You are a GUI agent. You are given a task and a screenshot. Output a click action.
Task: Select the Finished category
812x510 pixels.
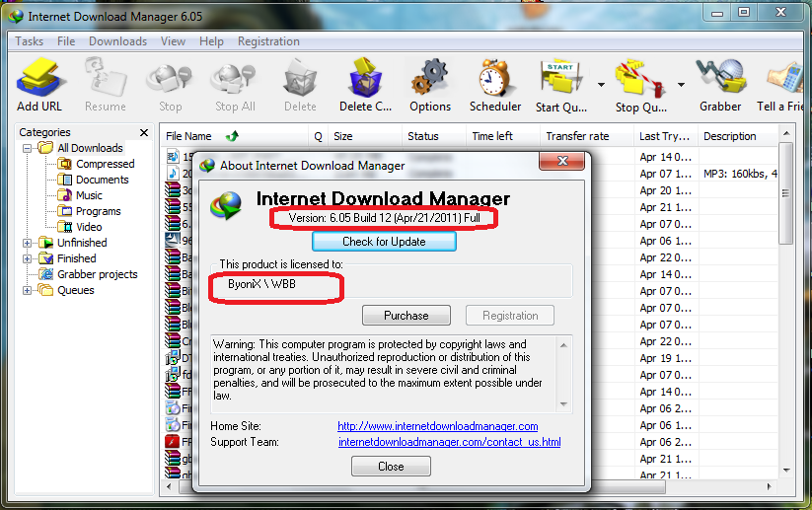tap(77, 258)
